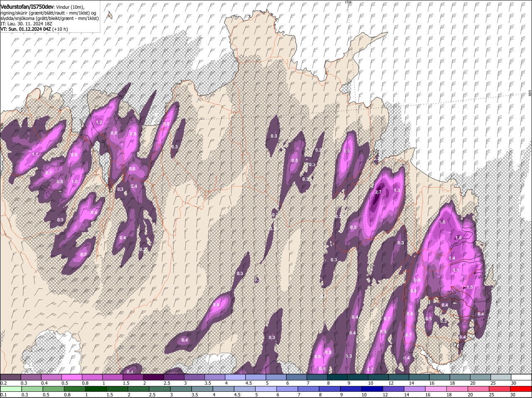Viewport: 532px width, 398px height.
Task: Click the 1.3 precipitation value label
Action: point(397,190)
